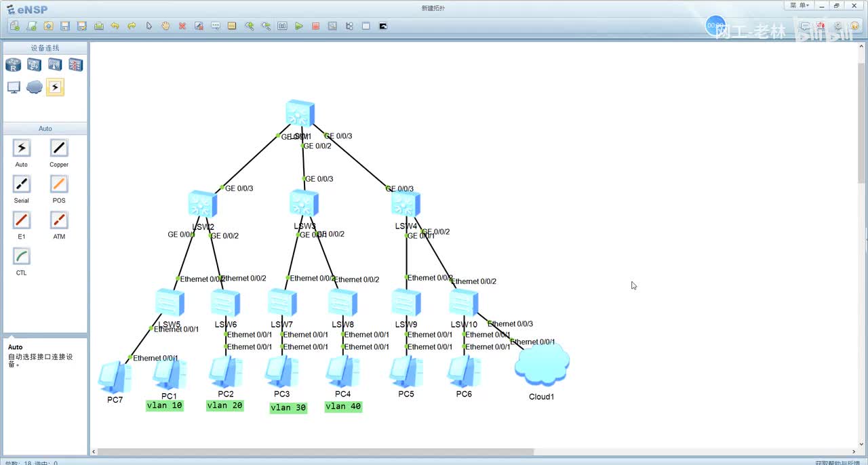Viewport: 868px width, 465px height.
Task: Click the green vlan 20 label
Action: pos(225,405)
